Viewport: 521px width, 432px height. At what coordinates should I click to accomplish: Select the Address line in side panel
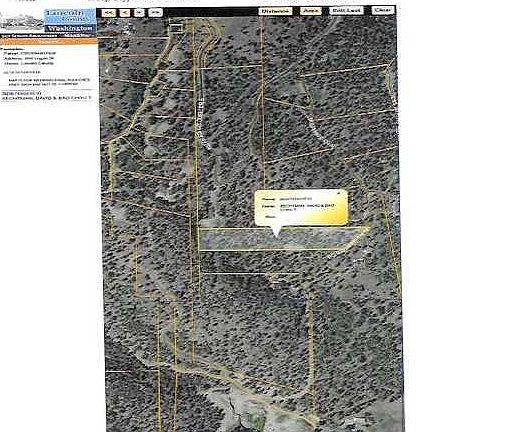click(x=29, y=58)
